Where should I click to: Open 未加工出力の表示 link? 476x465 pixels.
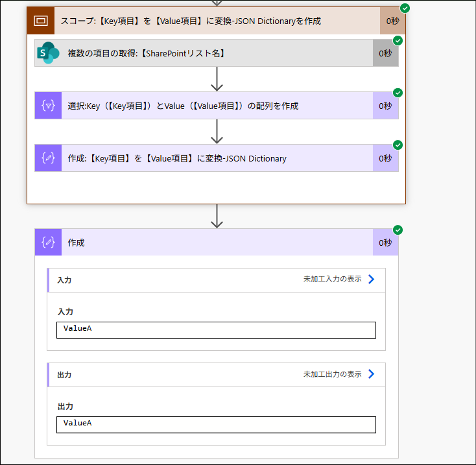point(333,374)
